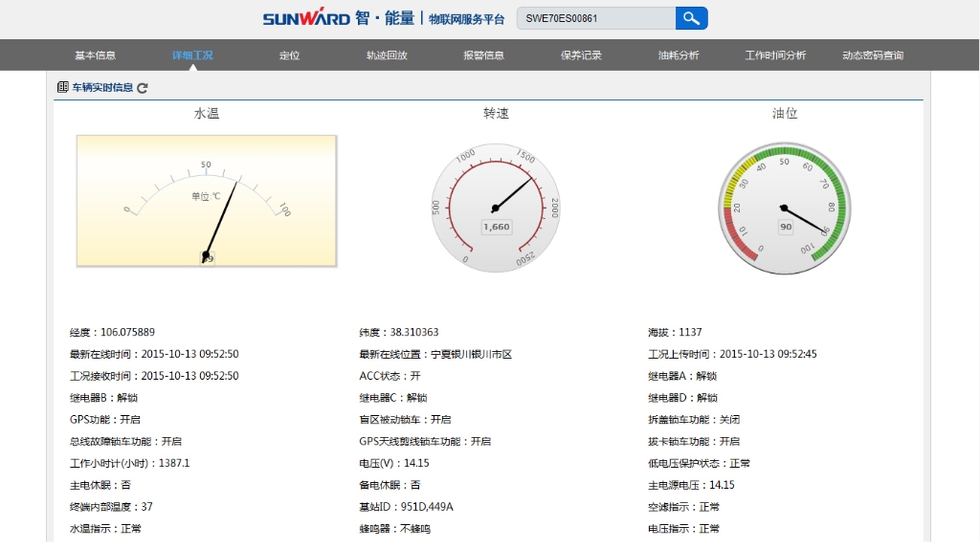Click the 转速 RPM dial gauge
The image size is (980, 549).
click(x=496, y=208)
